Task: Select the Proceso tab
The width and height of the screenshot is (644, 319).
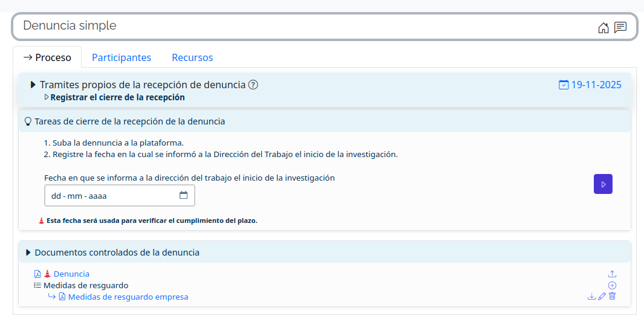Action: click(x=47, y=57)
